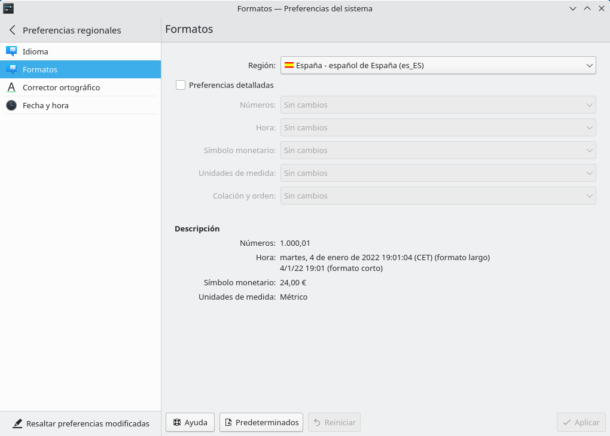
Task: Click the Preferencias regionales header text
Action: 72,30
